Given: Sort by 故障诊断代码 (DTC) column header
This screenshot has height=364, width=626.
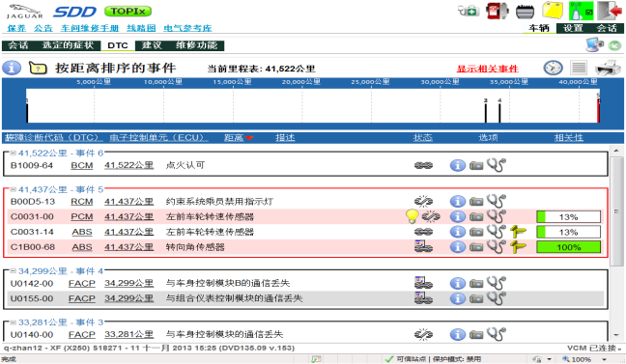Looking at the screenshot, I should click(52, 138).
